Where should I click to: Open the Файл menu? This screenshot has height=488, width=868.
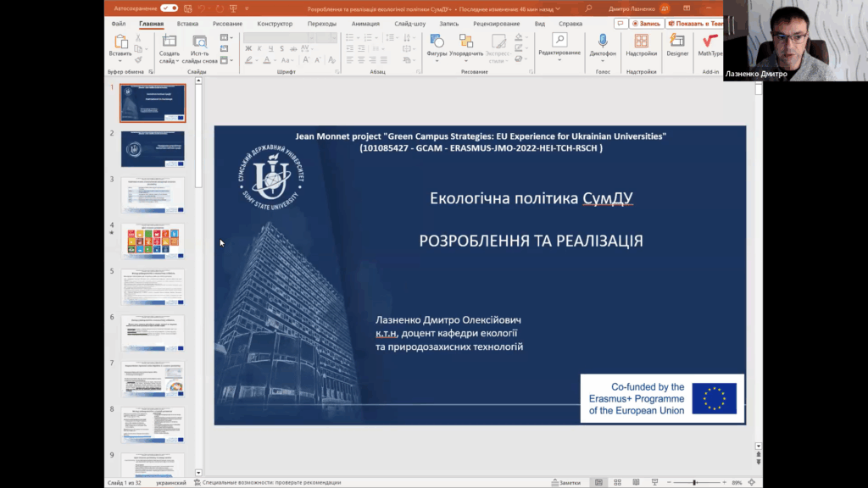click(119, 24)
